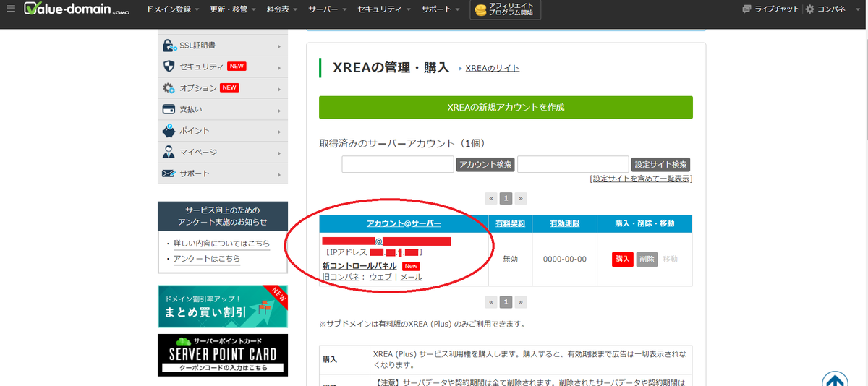Select マイページ in the sidebar
This screenshot has width=868, height=386.
pos(223,153)
